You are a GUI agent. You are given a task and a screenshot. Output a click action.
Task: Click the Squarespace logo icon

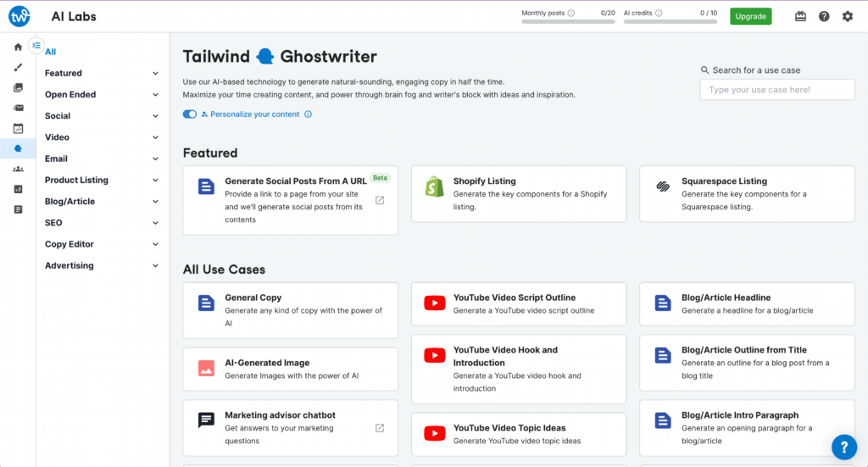click(663, 186)
